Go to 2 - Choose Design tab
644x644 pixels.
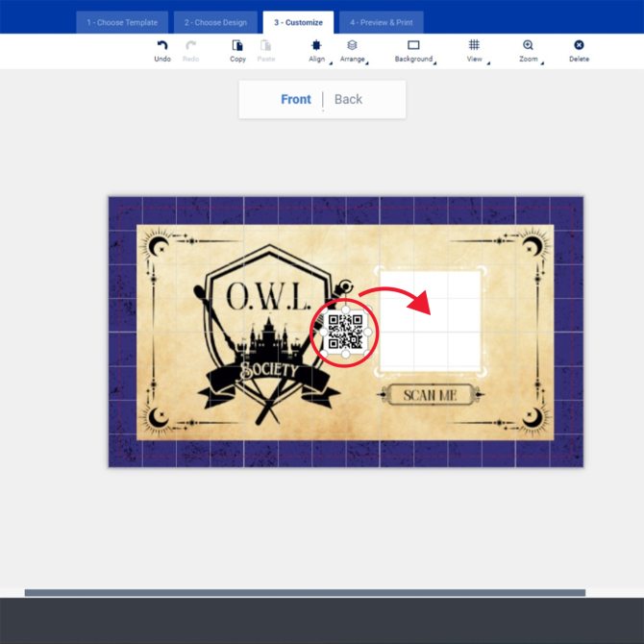pos(215,23)
